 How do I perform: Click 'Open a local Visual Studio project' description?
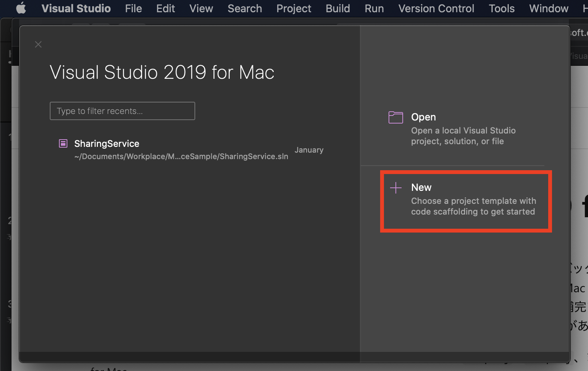click(463, 136)
